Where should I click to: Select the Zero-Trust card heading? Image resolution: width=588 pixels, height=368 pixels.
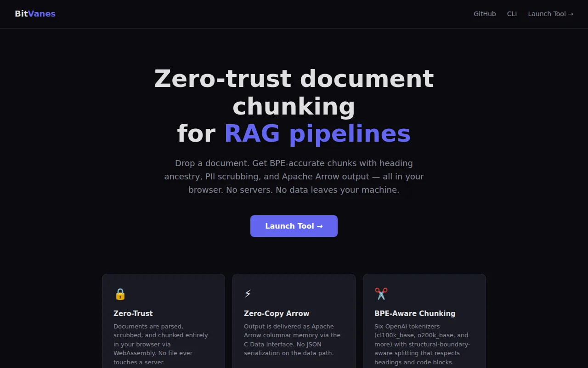[133, 313]
